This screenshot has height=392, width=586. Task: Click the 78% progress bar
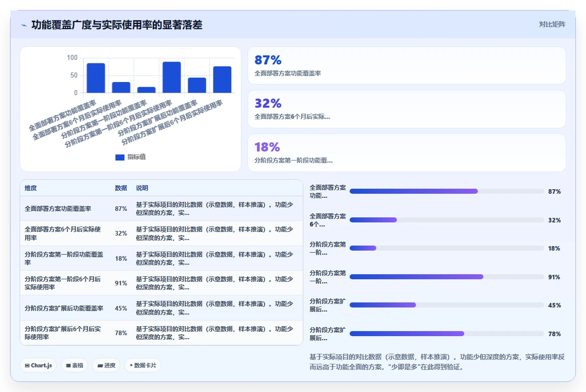coord(447,334)
